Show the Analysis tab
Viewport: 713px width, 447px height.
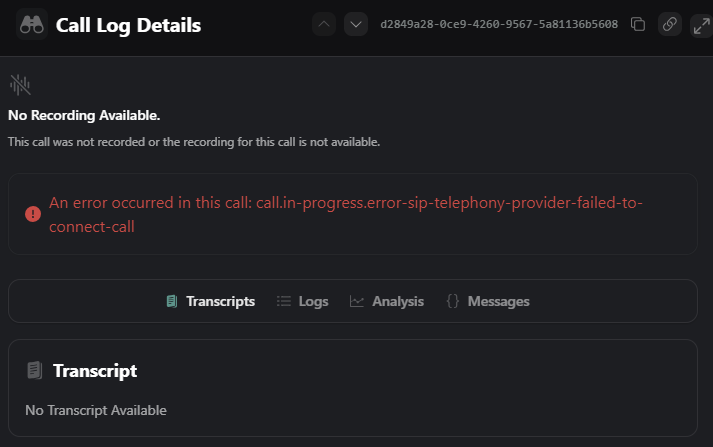pos(387,301)
